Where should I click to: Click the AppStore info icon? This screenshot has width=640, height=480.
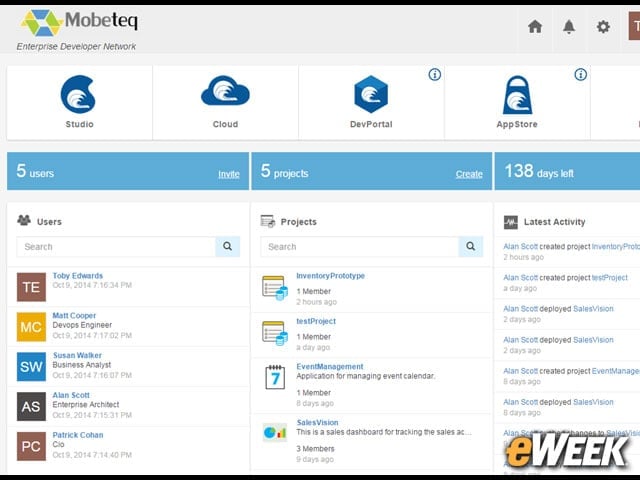(580, 75)
